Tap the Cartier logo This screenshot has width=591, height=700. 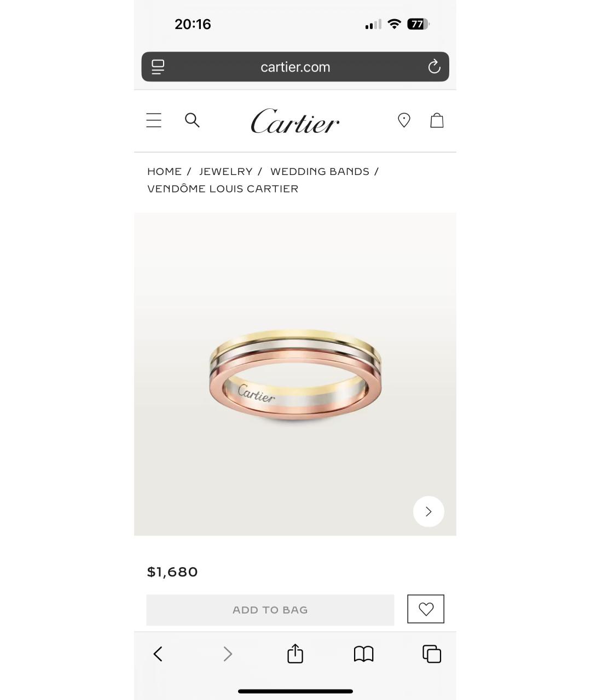295,121
